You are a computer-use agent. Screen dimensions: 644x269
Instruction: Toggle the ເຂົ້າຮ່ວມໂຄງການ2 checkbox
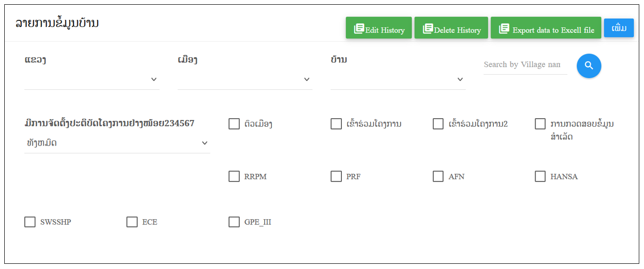[x=438, y=124]
